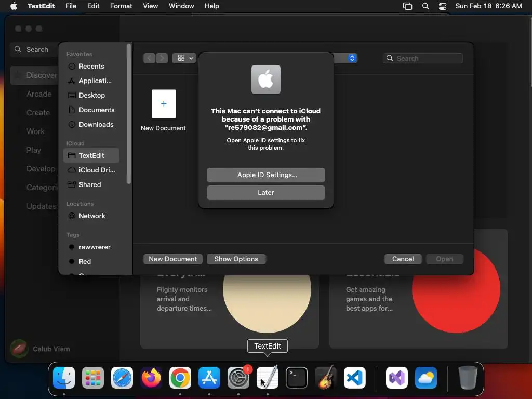The image size is (532, 399).
Task: Open Create in App Store sidebar
Action: coord(38,113)
